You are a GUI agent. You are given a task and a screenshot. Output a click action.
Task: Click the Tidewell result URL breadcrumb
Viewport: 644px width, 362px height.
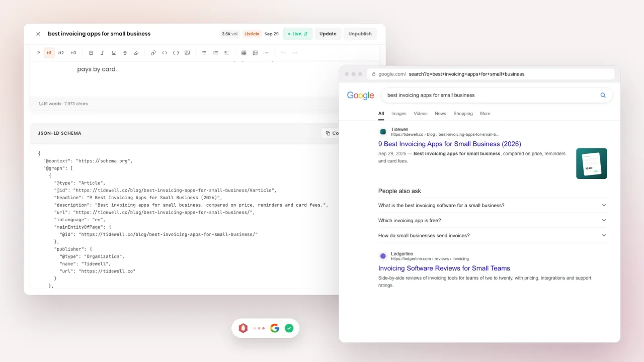(x=445, y=135)
